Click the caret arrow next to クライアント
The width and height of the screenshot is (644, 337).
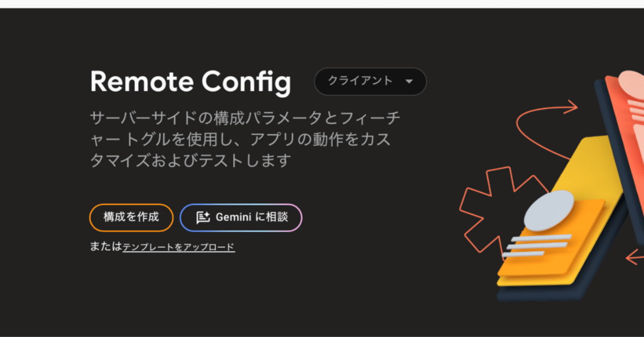pos(409,81)
